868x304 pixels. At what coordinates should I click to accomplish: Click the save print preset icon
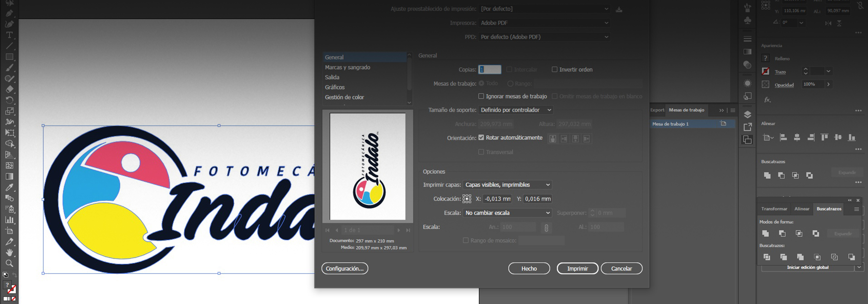pyautogui.click(x=619, y=9)
